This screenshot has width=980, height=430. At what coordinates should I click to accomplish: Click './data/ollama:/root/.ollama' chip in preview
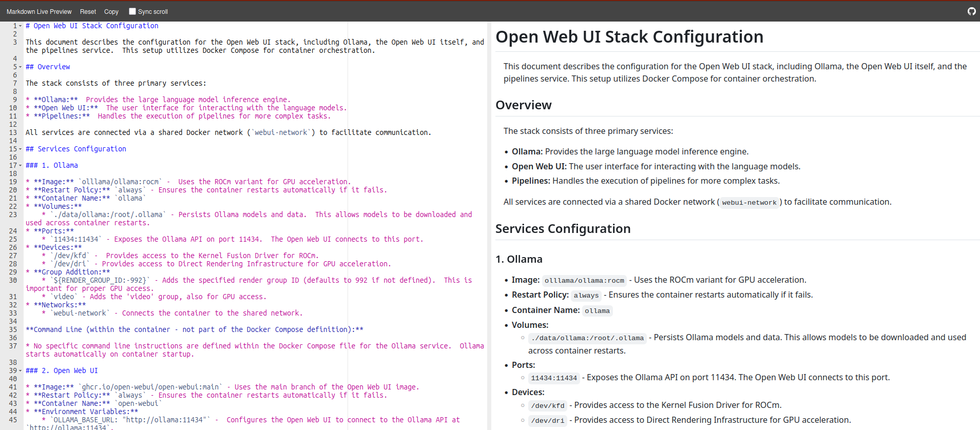pyautogui.click(x=587, y=338)
